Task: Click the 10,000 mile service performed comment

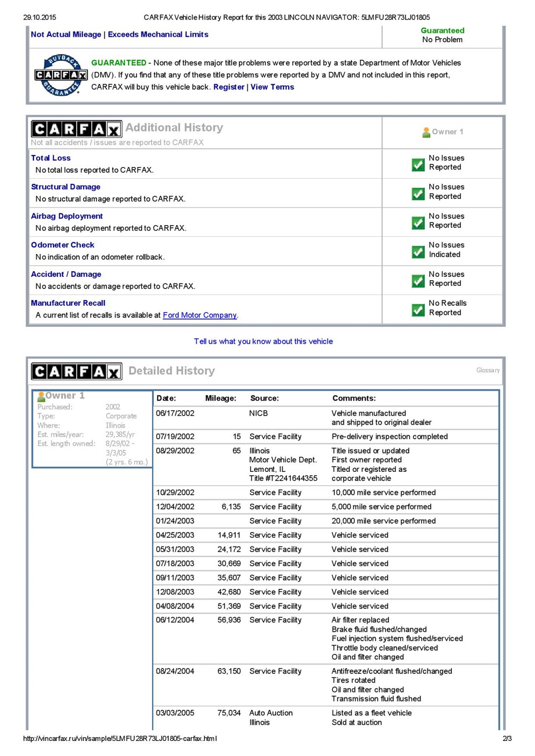Action: (383, 493)
